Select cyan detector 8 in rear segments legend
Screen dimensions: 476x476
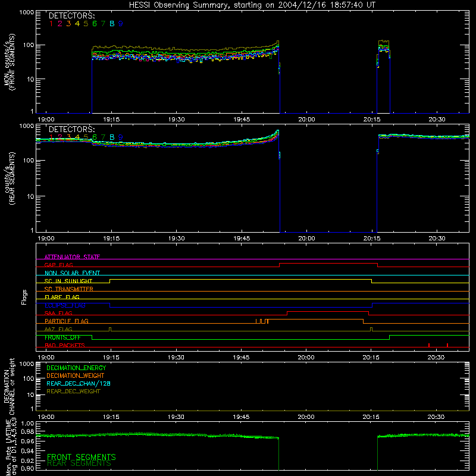click(112, 137)
